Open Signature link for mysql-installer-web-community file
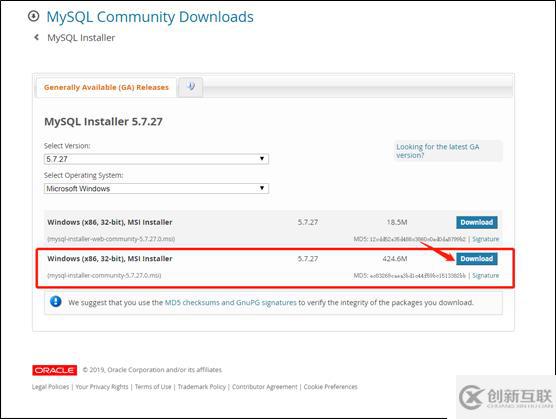The image size is (556, 419). point(485,239)
